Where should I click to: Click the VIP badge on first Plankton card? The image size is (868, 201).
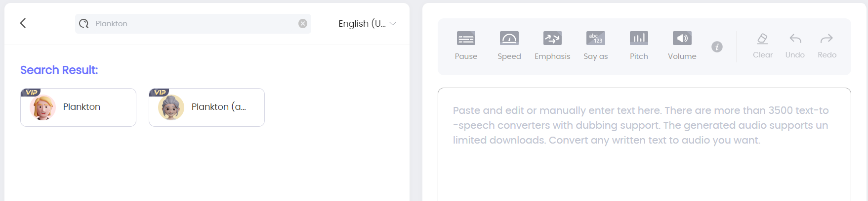pyautogui.click(x=31, y=93)
